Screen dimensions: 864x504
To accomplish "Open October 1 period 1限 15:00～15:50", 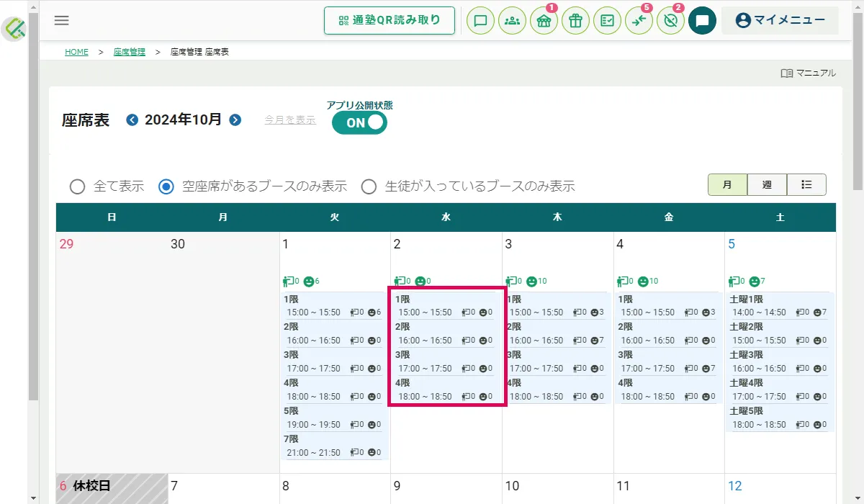I will (x=333, y=306).
